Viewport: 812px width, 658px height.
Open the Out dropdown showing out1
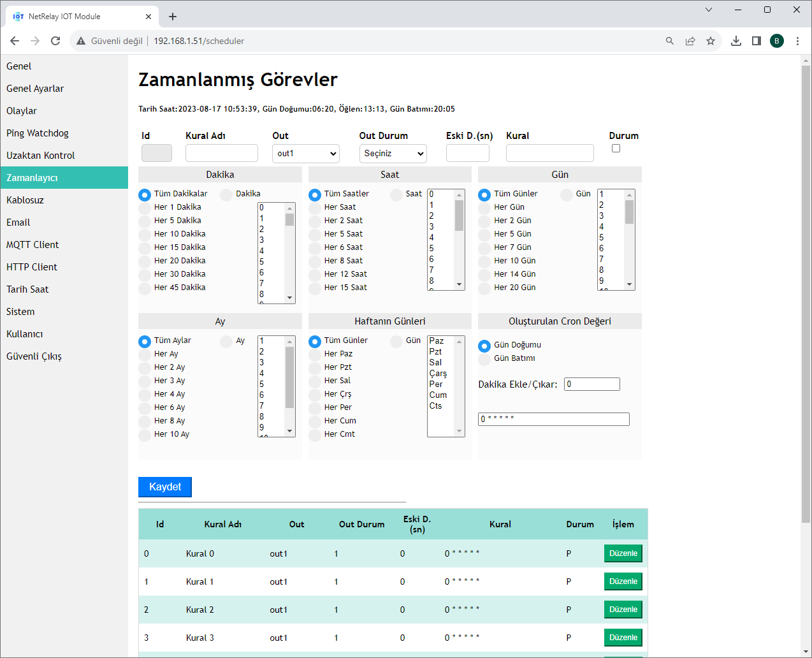pos(305,153)
